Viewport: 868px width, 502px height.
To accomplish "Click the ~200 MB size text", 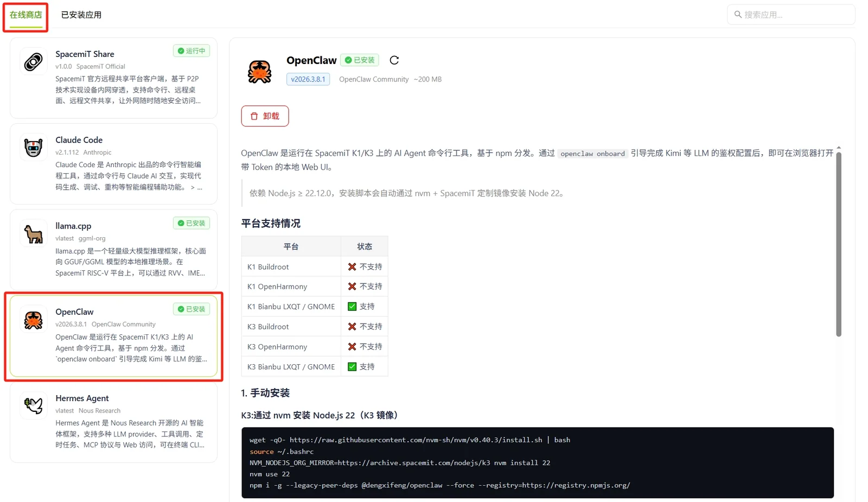I will [427, 79].
